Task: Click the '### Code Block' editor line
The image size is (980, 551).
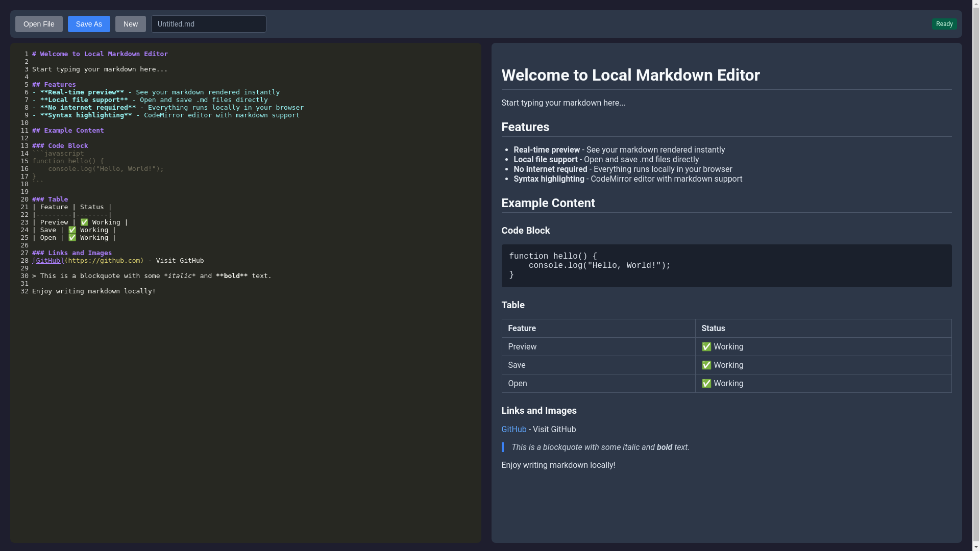Action: click(x=60, y=146)
